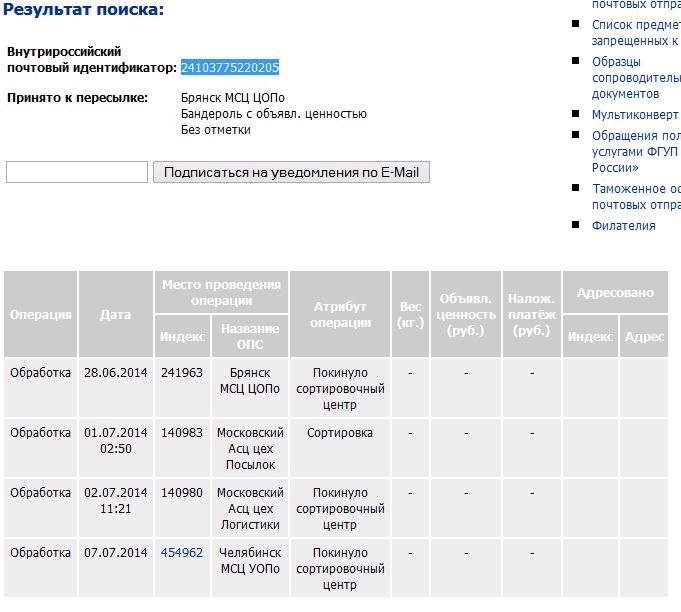Viewport: 681px width, 612px height.
Task: Open the 'Обращения' ФГУП России services link
Action: tap(636, 151)
